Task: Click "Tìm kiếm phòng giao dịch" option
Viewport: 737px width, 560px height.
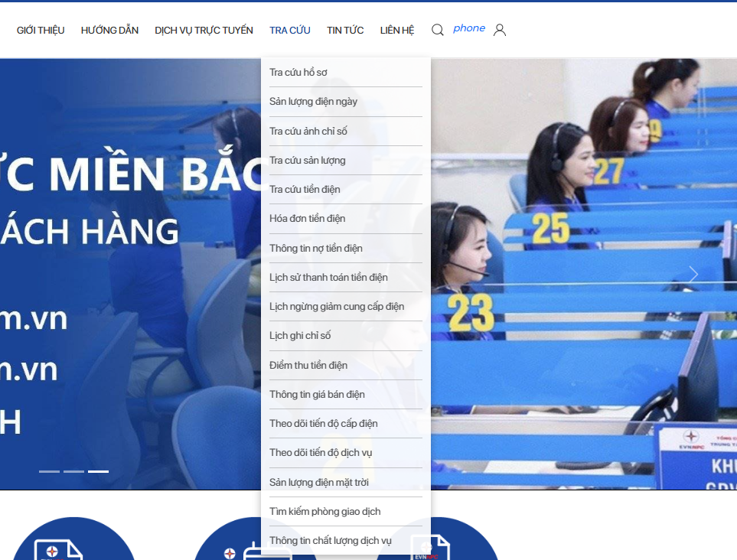Action: pyautogui.click(x=324, y=512)
